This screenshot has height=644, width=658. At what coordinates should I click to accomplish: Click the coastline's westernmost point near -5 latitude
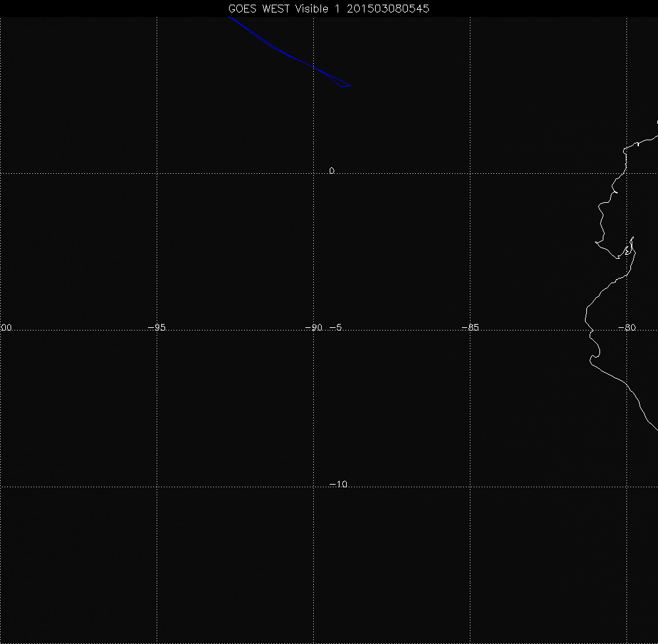[585, 321]
